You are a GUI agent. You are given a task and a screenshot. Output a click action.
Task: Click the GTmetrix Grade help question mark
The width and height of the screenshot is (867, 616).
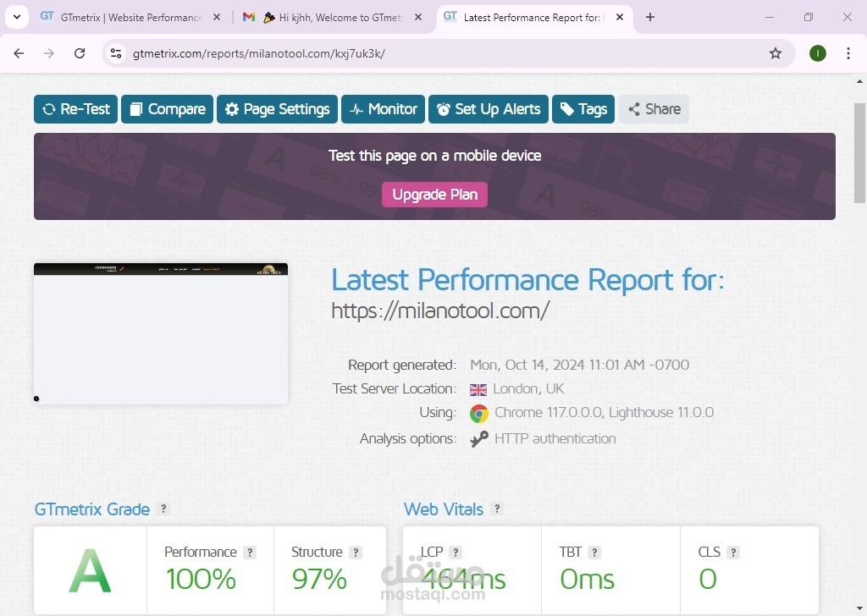(163, 509)
